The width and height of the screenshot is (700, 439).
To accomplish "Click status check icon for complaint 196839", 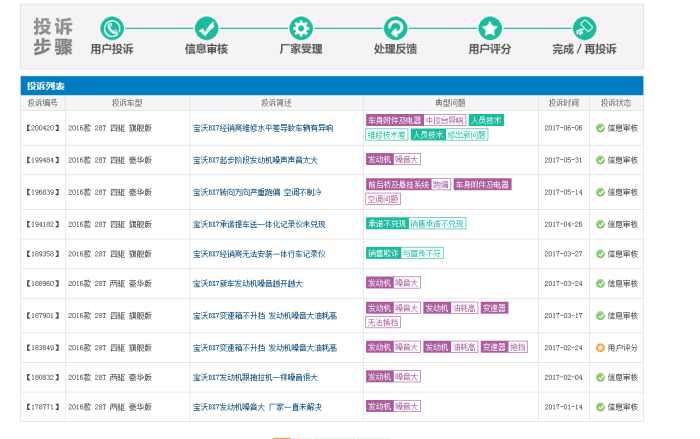I will 600,192.
